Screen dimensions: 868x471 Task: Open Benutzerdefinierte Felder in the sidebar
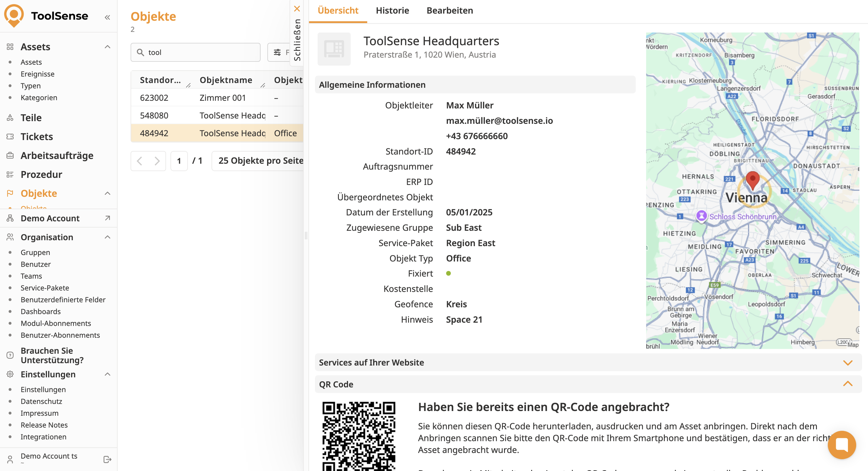click(x=63, y=300)
